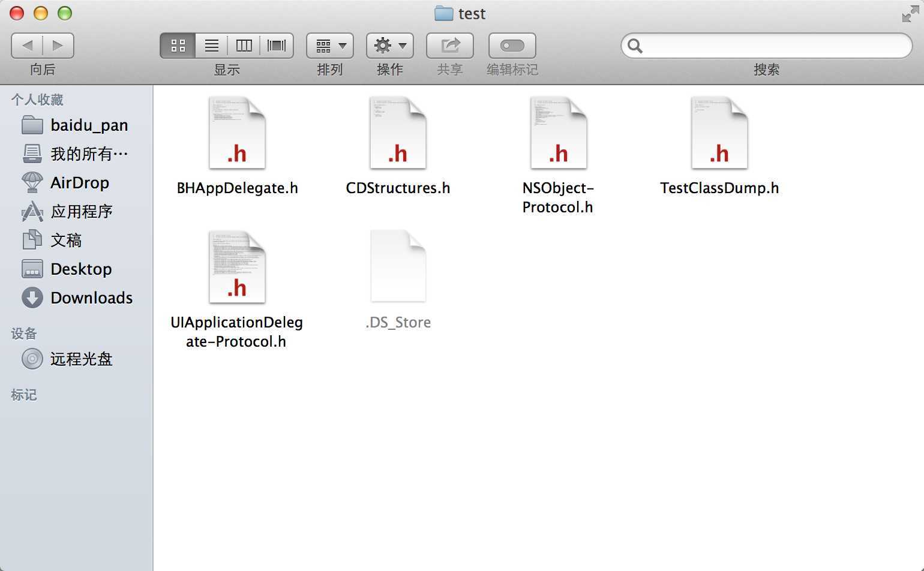Open baidu_pan folder in sidebar
924x571 pixels.
[76, 125]
